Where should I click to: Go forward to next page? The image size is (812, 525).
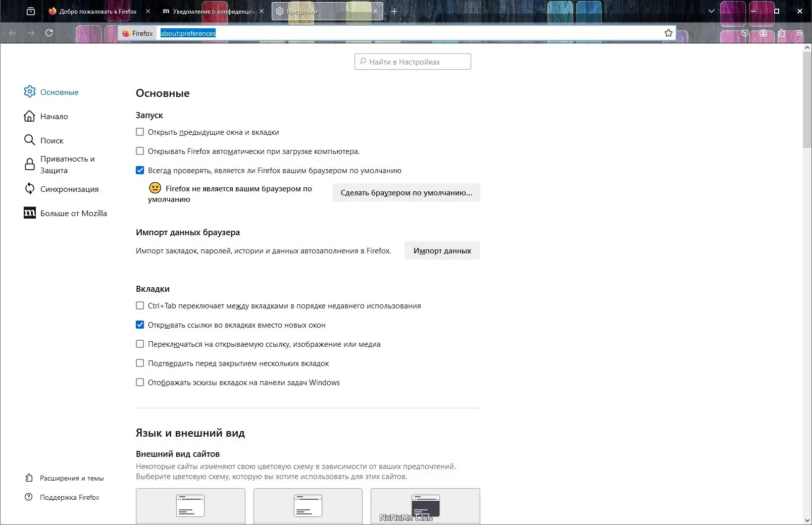coord(31,33)
